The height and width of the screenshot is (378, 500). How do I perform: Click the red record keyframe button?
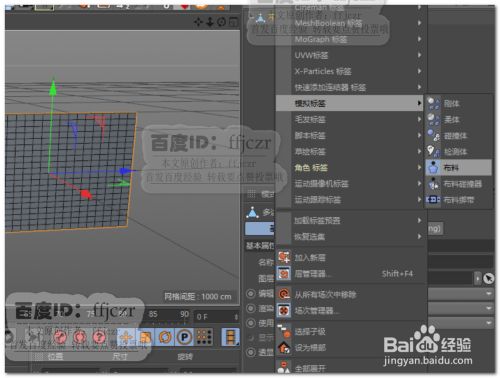tap(61, 337)
